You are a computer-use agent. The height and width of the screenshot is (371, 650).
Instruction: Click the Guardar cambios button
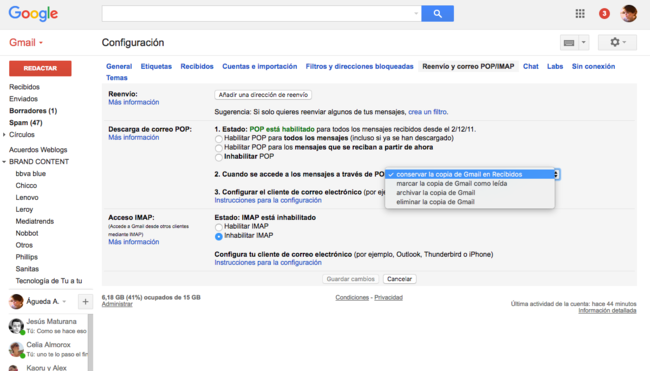350,279
